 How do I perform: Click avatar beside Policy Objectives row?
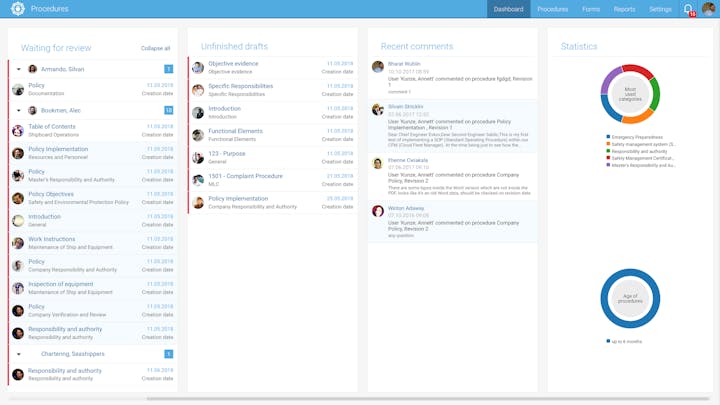point(18,198)
